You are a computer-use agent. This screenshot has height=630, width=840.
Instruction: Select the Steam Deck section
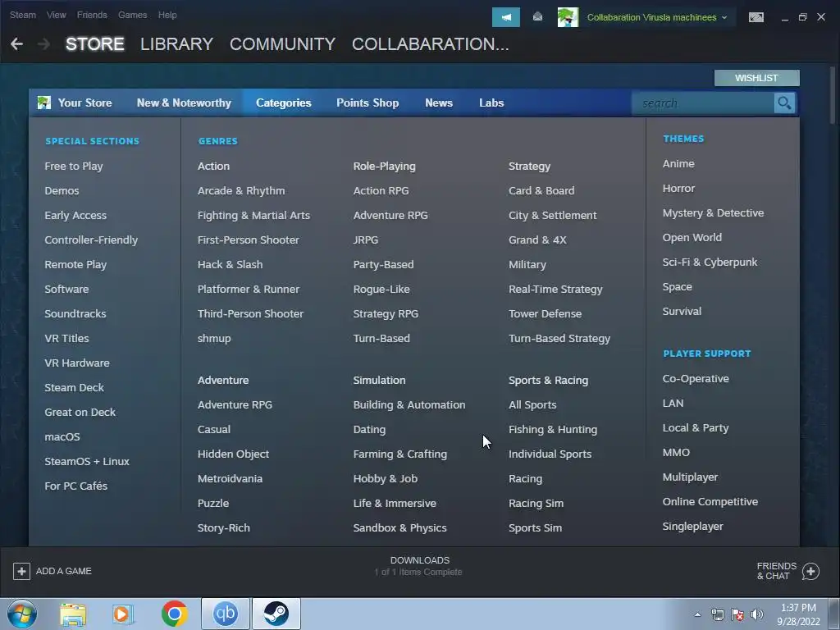click(74, 387)
